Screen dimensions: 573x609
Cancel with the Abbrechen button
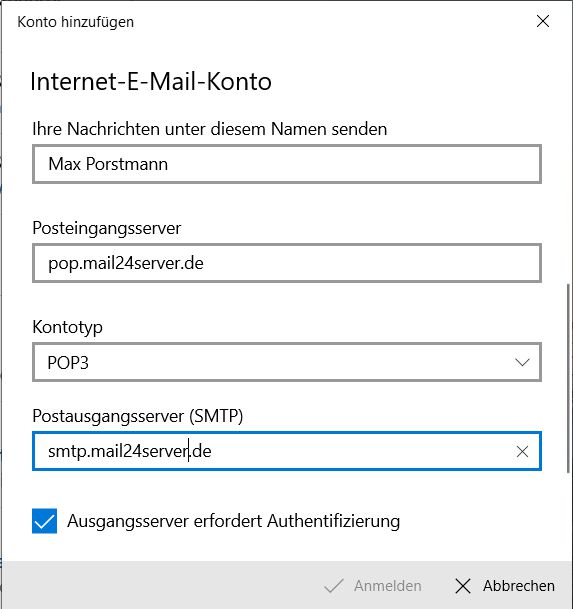[x=504, y=586]
